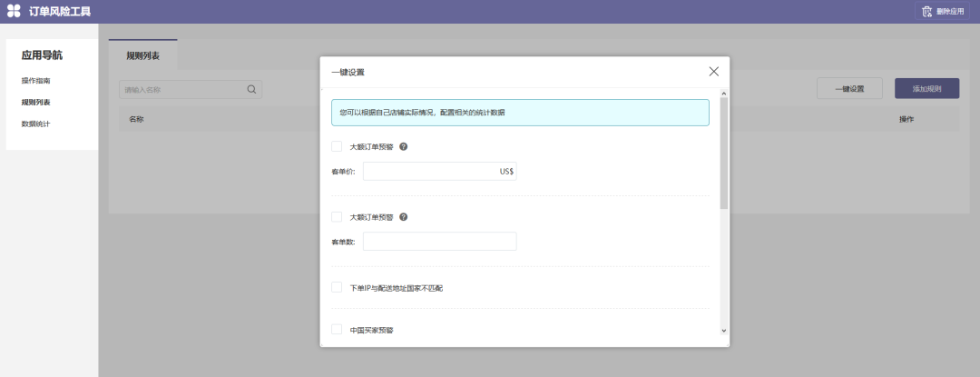This screenshot has width=980, height=377.
Task: Check the 下单IP与配送地址国家不匹配 option
Action: [x=337, y=287]
